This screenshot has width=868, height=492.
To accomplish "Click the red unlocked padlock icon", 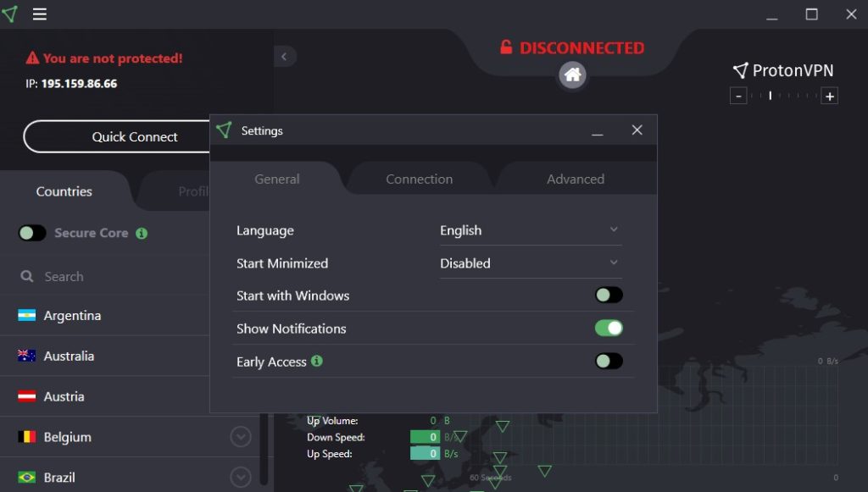I will tap(506, 47).
